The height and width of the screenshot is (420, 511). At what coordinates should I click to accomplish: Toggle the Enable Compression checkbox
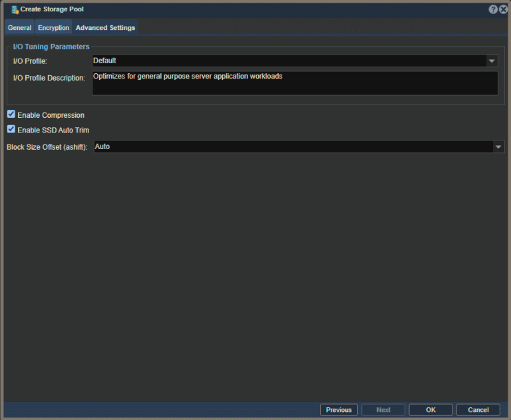tap(11, 114)
